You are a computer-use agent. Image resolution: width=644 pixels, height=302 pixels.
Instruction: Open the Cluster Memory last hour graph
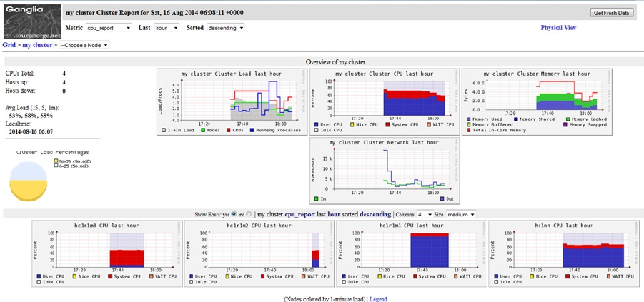coord(536,102)
